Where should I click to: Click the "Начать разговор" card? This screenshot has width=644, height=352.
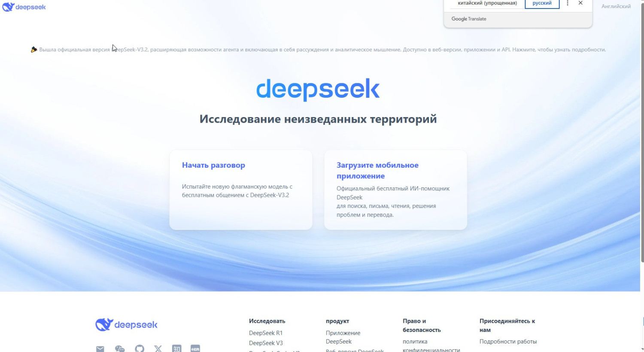tap(240, 190)
